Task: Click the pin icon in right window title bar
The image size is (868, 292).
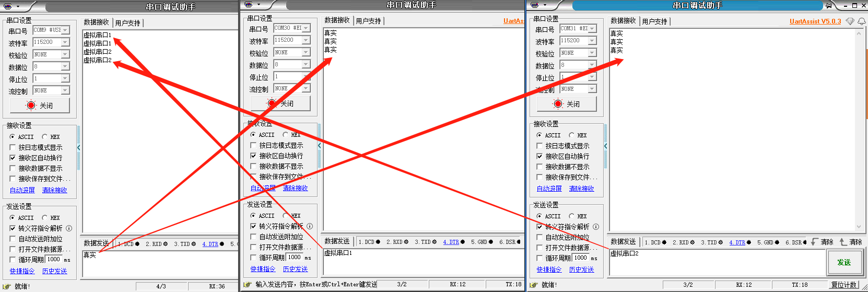Action: pos(828,6)
